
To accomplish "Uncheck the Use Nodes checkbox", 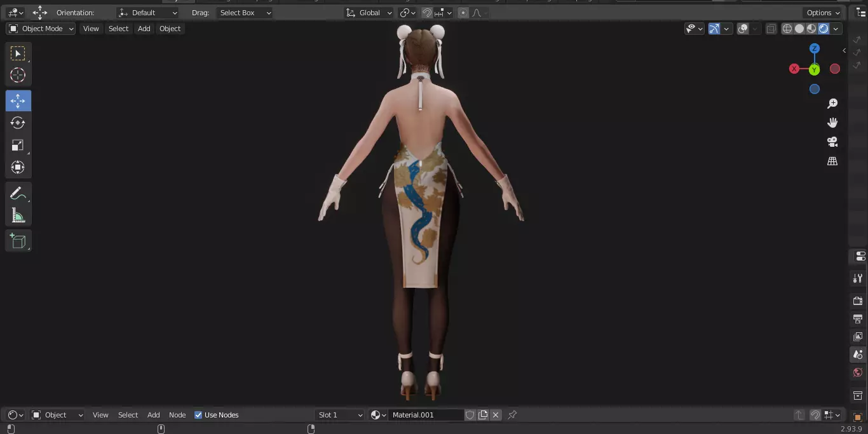I will click(198, 415).
